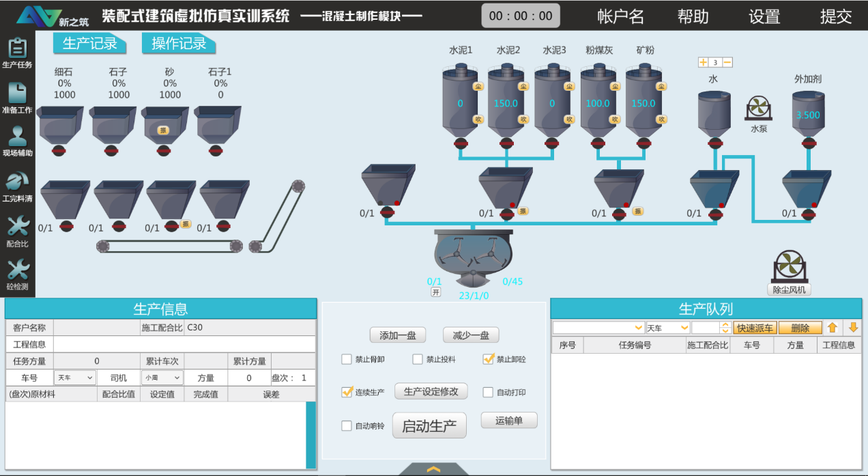
Task: Click the 水泵 fan icon near the water tank
Action: (x=757, y=107)
